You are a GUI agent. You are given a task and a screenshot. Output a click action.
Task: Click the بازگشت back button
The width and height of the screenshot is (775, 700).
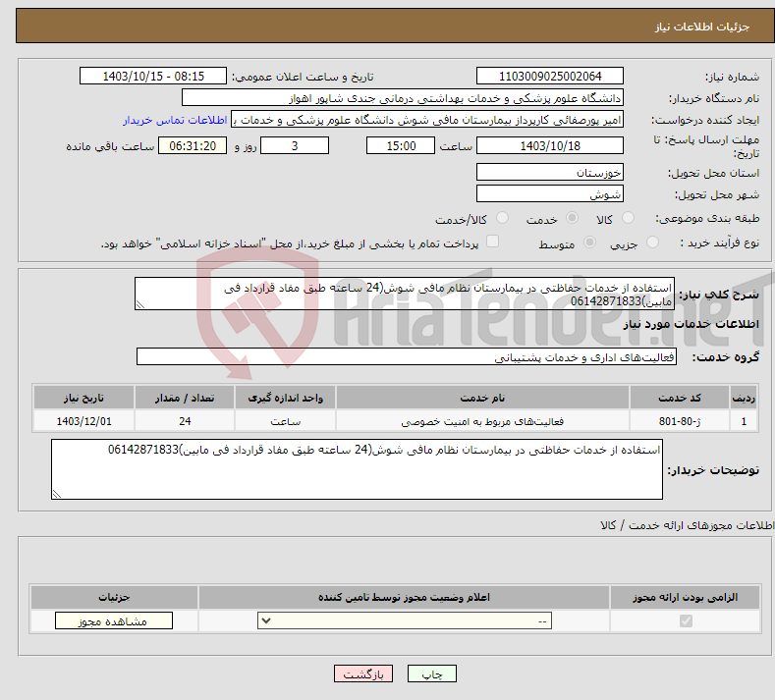click(363, 673)
